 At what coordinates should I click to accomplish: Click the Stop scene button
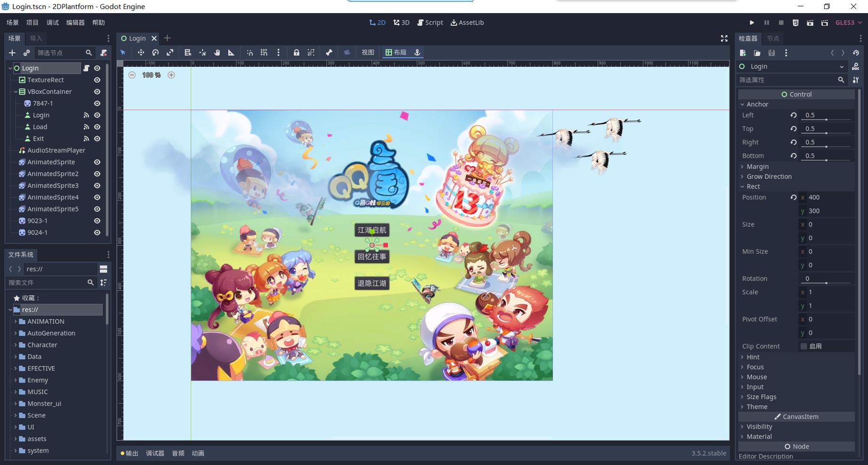[781, 23]
